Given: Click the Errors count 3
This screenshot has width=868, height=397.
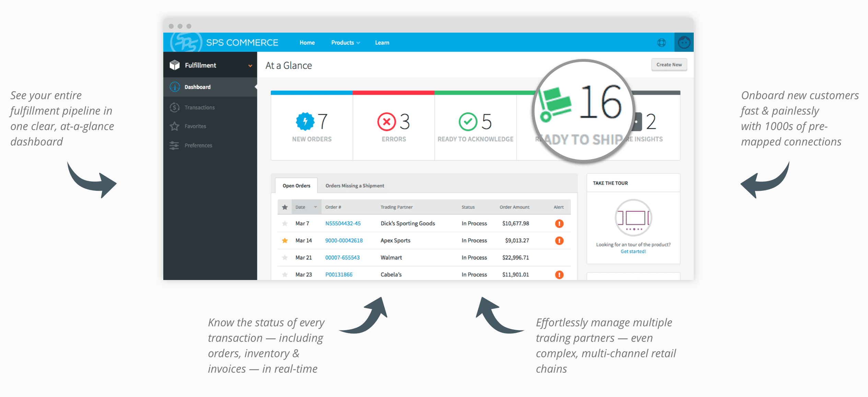Looking at the screenshot, I should 404,121.
